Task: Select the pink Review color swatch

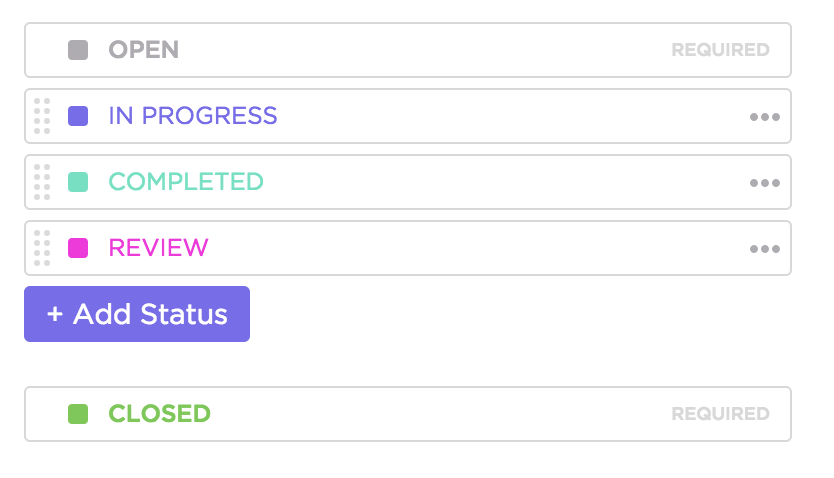Action: pos(78,248)
